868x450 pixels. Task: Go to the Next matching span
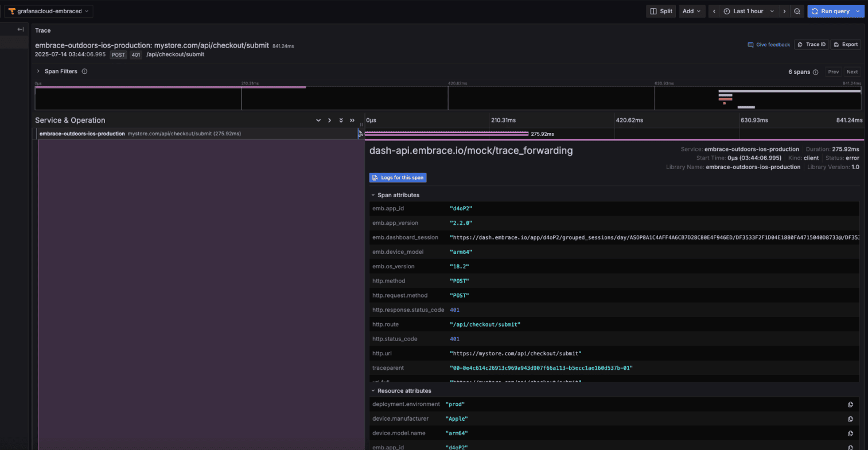[852, 72]
